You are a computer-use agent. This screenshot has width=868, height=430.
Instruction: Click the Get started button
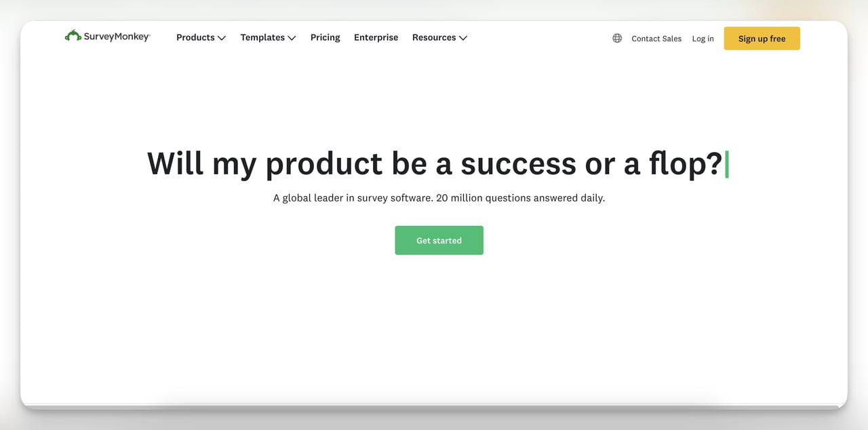click(439, 240)
